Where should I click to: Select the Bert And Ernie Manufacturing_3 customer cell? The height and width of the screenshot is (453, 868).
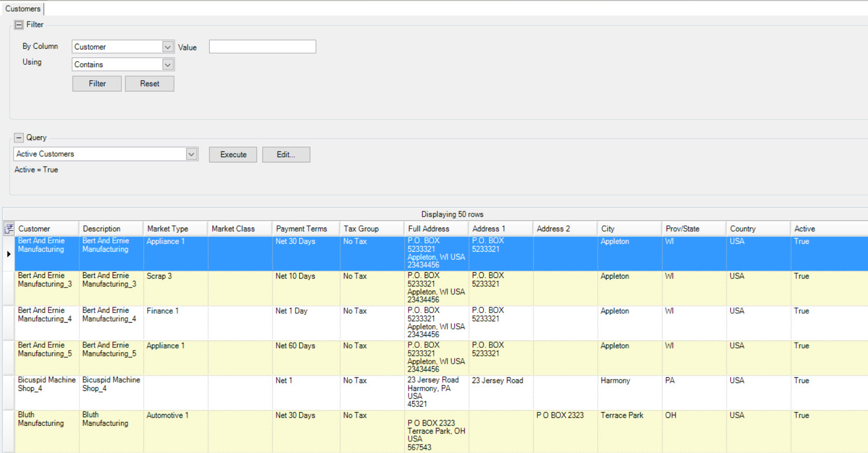tap(47, 289)
